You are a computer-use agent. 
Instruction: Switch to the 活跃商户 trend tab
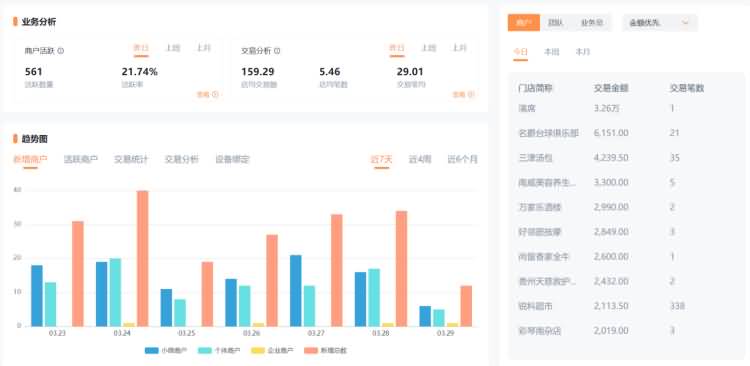[81, 159]
